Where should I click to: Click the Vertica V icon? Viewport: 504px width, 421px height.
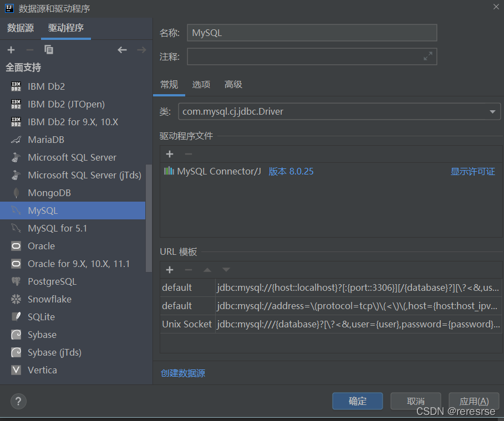(16, 370)
